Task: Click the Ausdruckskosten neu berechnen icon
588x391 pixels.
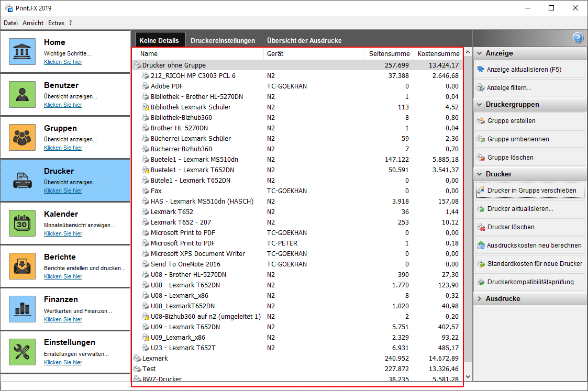Action: pyautogui.click(x=481, y=245)
